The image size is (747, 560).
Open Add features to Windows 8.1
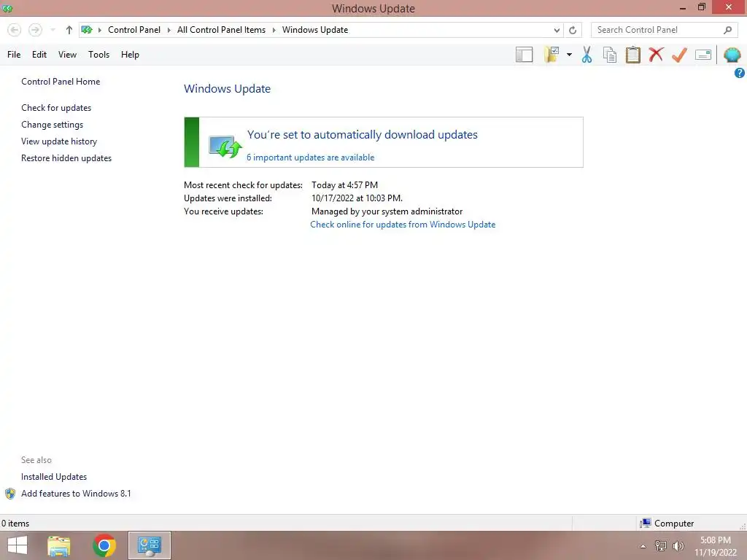pos(76,494)
